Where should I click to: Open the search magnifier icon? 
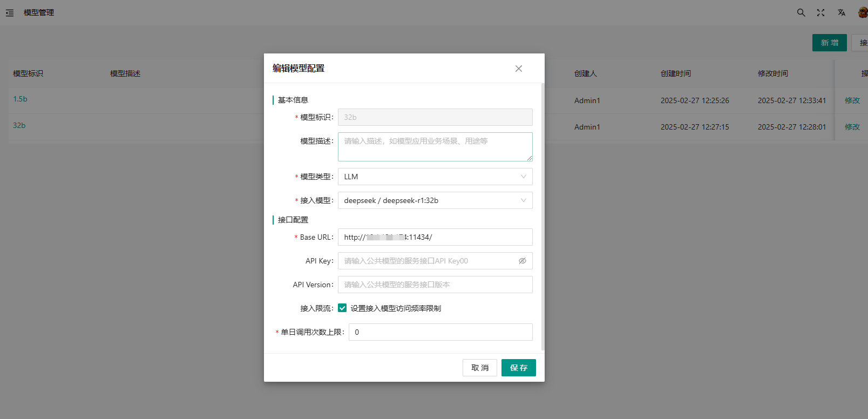click(801, 12)
